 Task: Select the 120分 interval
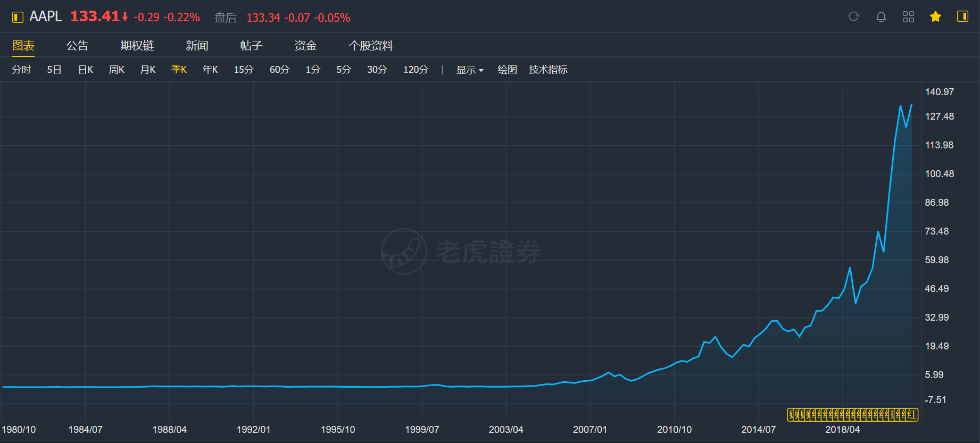[416, 70]
